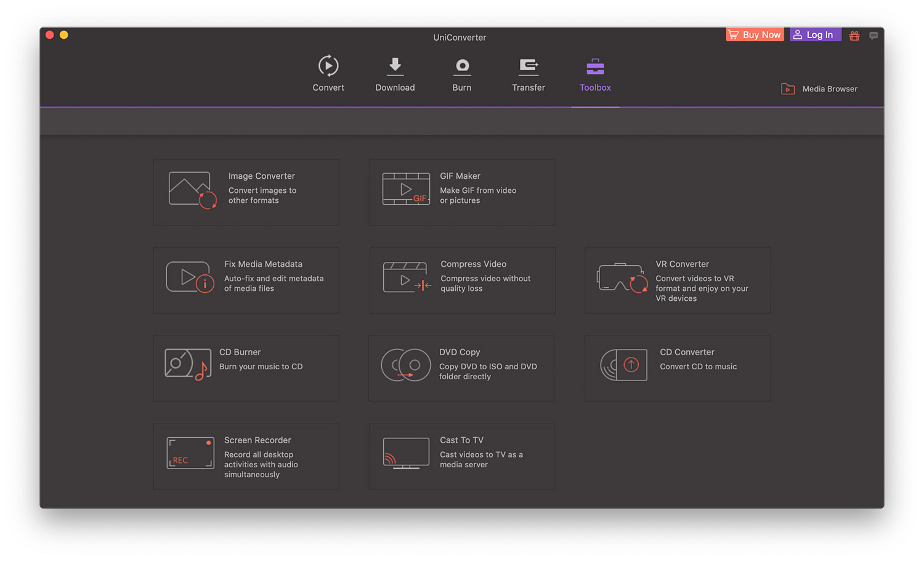Click the gift box icon
Viewport: 924px width, 561px height.
coord(854,36)
